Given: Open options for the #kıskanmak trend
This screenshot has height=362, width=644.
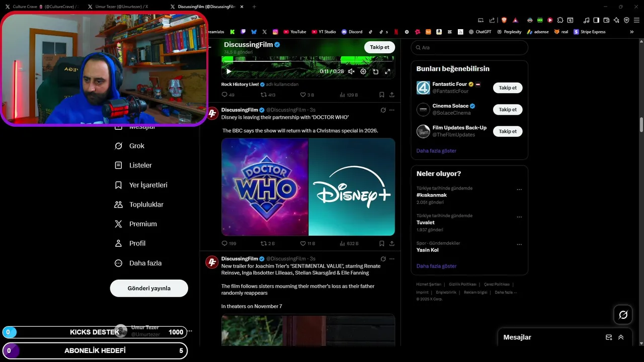Looking at the screenshot, I should 519,190.
